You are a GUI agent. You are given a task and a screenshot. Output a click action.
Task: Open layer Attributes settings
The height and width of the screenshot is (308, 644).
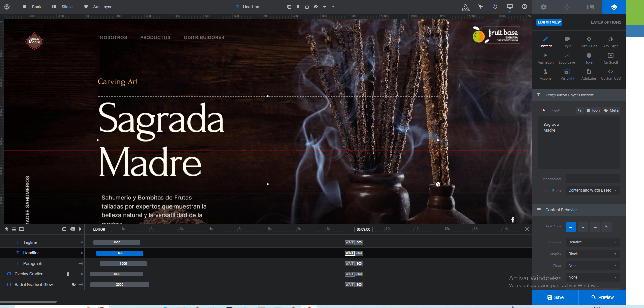click(589, 74)
